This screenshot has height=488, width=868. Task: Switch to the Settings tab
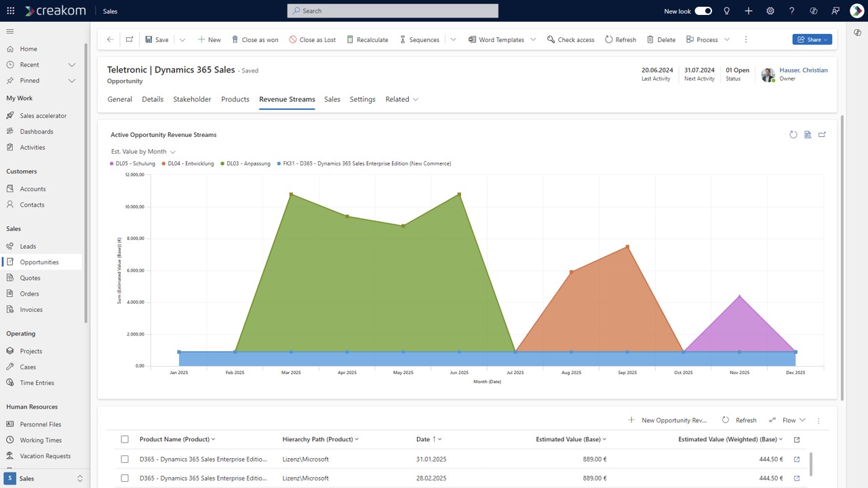[363, 99]
